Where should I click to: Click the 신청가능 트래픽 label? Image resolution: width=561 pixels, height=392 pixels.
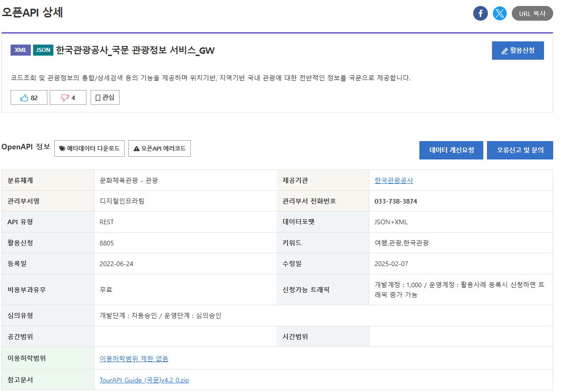(x=306, y=290)
